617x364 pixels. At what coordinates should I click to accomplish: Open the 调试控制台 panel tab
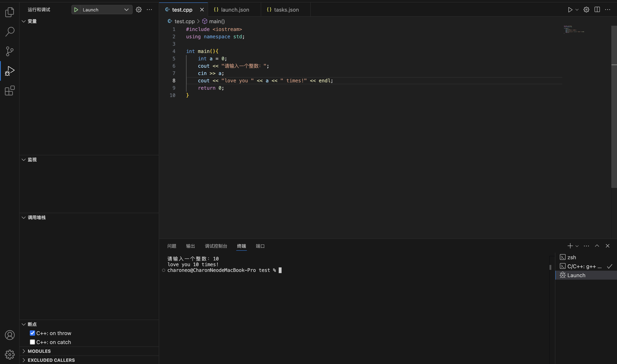click(x=216, y=246)
